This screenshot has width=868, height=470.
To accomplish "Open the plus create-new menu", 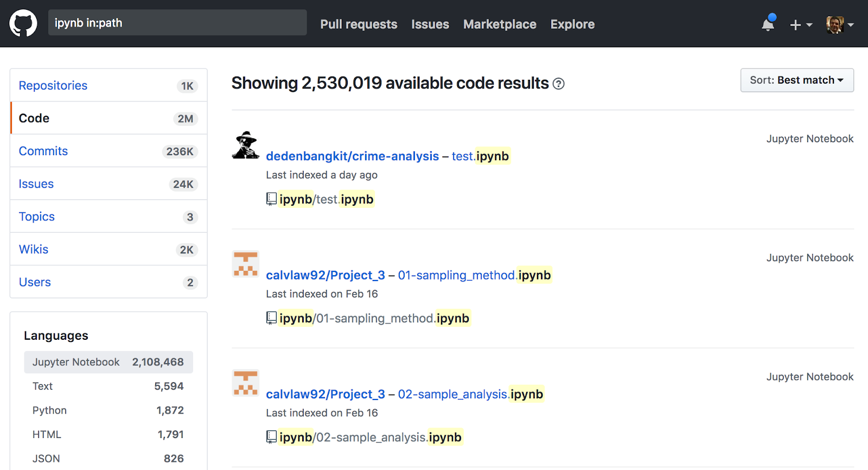I will point(801,25).
